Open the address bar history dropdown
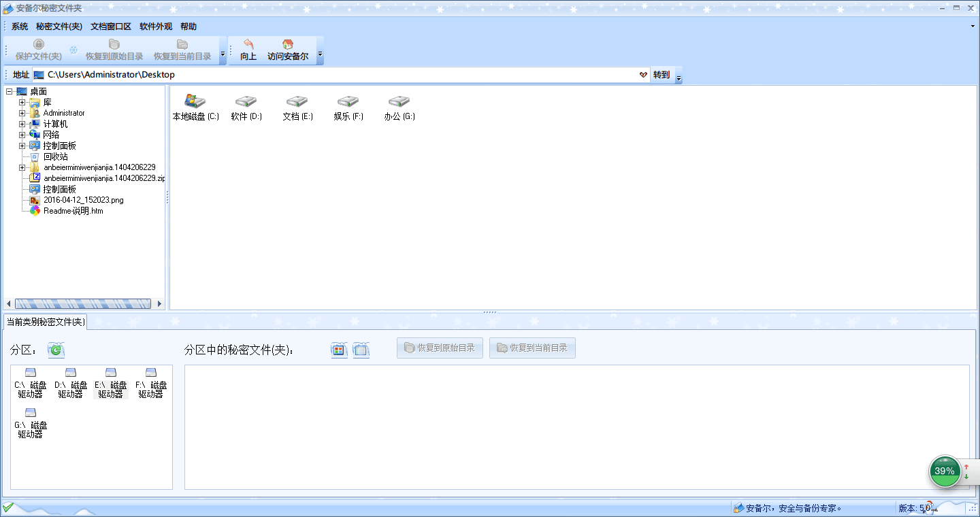The image size is (980, 517). (643, 75)
